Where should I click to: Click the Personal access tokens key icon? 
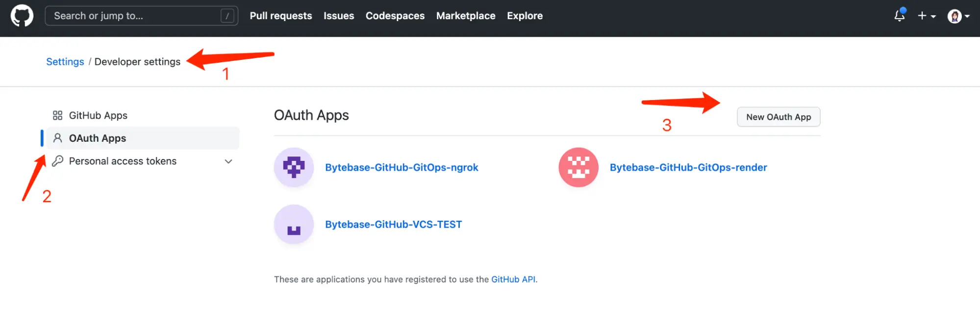[57, 161]
